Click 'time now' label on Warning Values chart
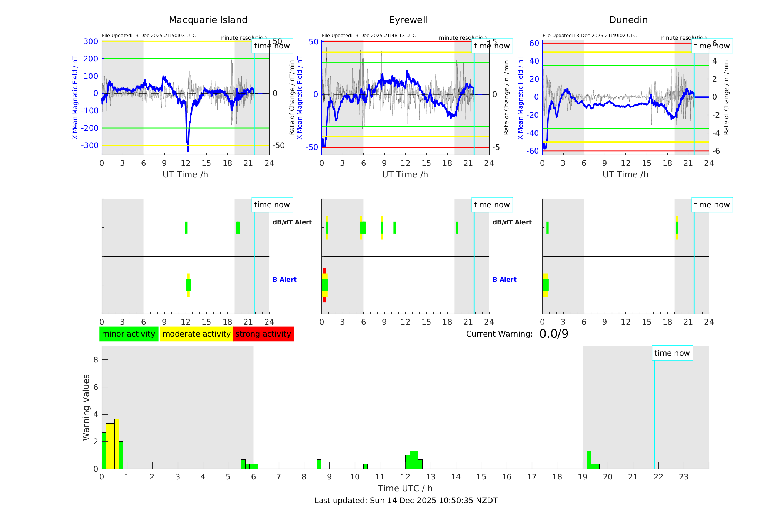Viewport: 784px width, 532px height. click(672, 353)
